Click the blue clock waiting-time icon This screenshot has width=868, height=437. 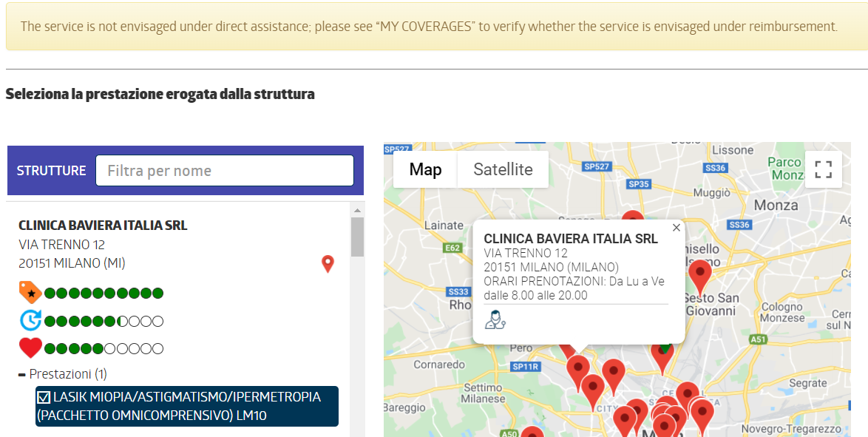pyautogui.click(x=30, y=321)
